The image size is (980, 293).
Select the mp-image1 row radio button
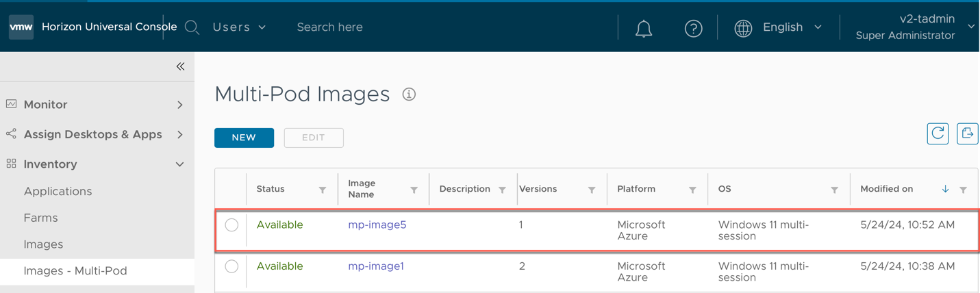(x=231, y=266)
